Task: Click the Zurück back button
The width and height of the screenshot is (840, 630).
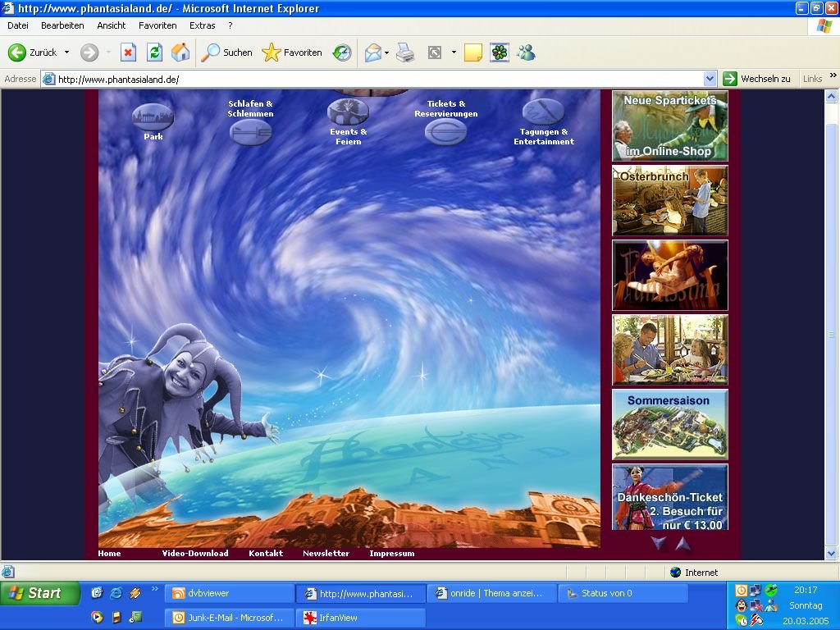Action: (33, 52)
